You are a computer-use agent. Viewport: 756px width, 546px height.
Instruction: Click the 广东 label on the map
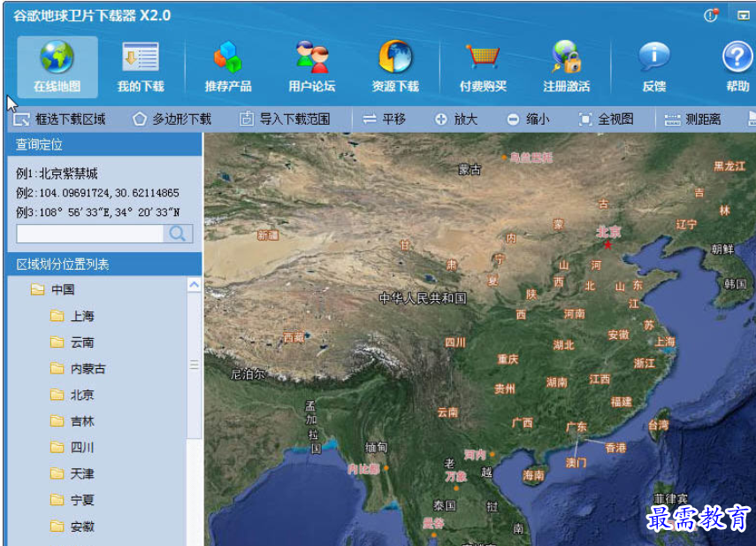[x=577, y=427]
